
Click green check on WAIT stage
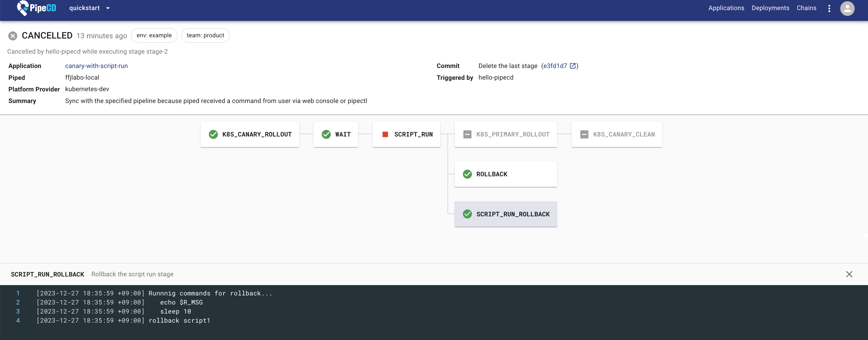coord(326,134)
